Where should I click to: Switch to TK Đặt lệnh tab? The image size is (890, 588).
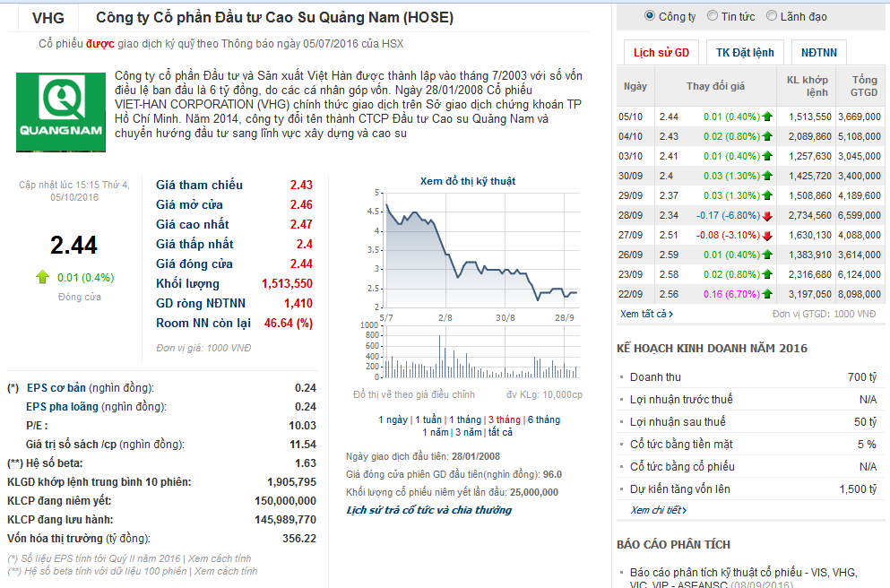[745, 53]
